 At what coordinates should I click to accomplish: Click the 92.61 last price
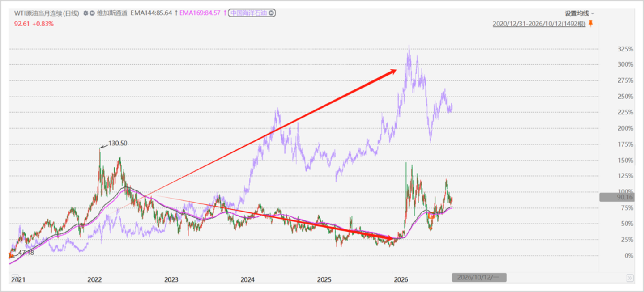coord(21,24)
